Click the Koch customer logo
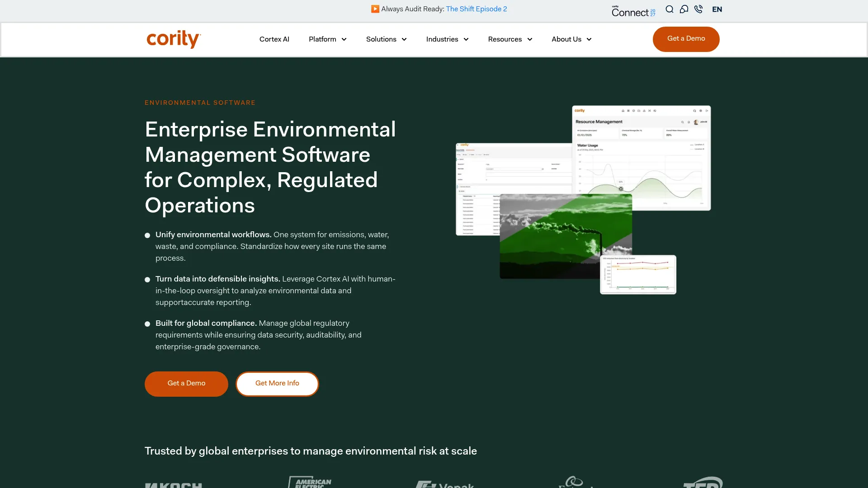 pos(174,484)
